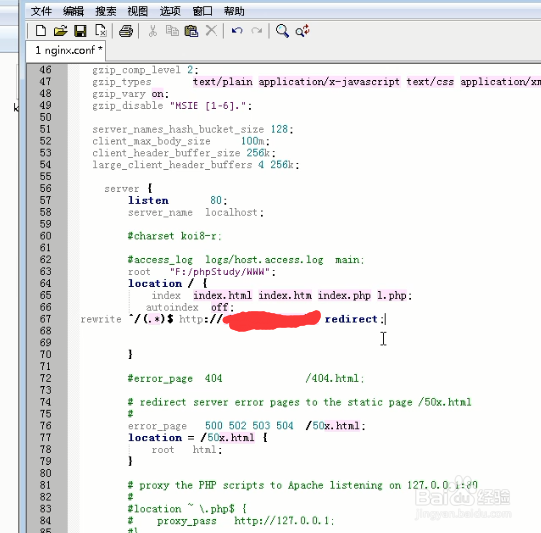Viewport: 541px width, 533px height.
Task: Click the Copy icon in the toolbar
Action: tap(172, 31)
